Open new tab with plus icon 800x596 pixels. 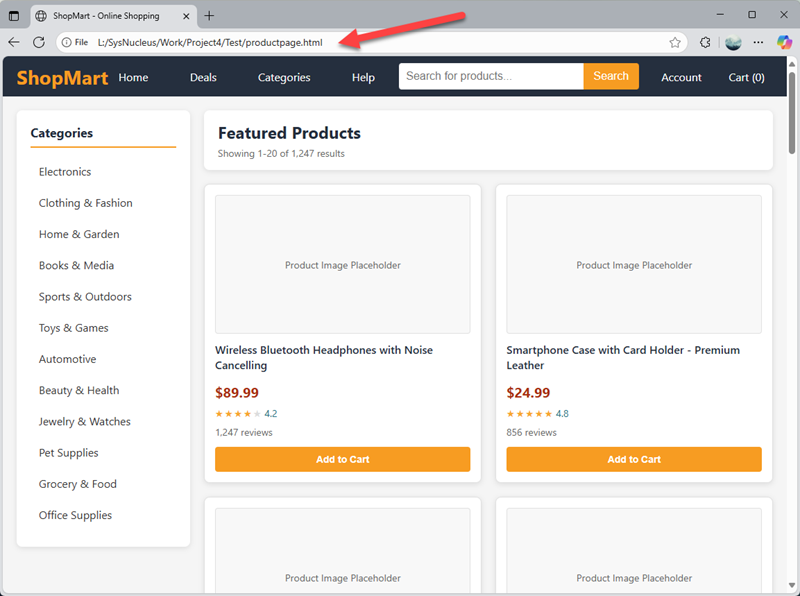pos(209,15)
